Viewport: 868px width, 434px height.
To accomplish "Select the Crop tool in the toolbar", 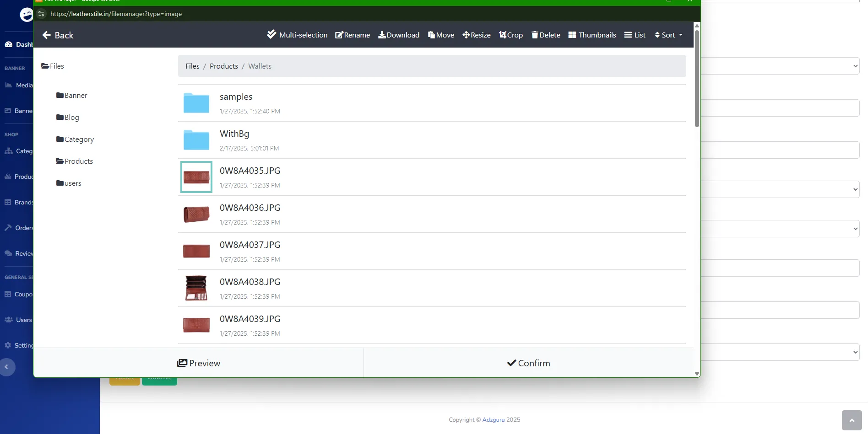I will [x=510, y=35].
